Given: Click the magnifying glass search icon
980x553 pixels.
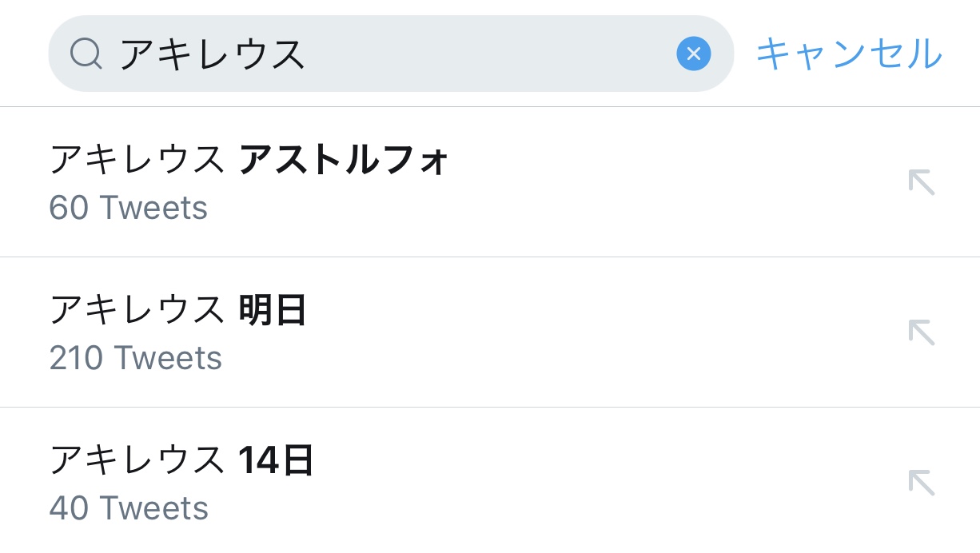Looking at the screenshot, I should point(86,54).
